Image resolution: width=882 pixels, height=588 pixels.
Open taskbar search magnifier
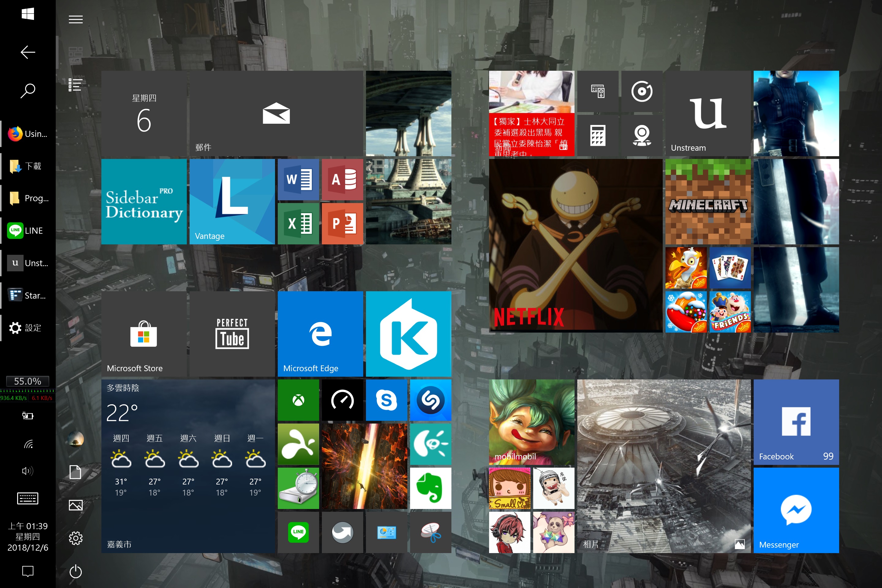tap(28, 91)
